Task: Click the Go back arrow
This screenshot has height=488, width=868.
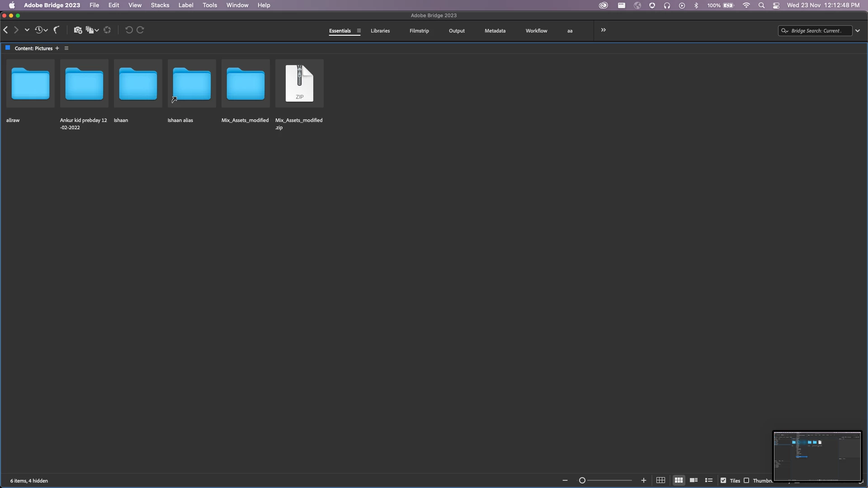Action: (5, 30)
